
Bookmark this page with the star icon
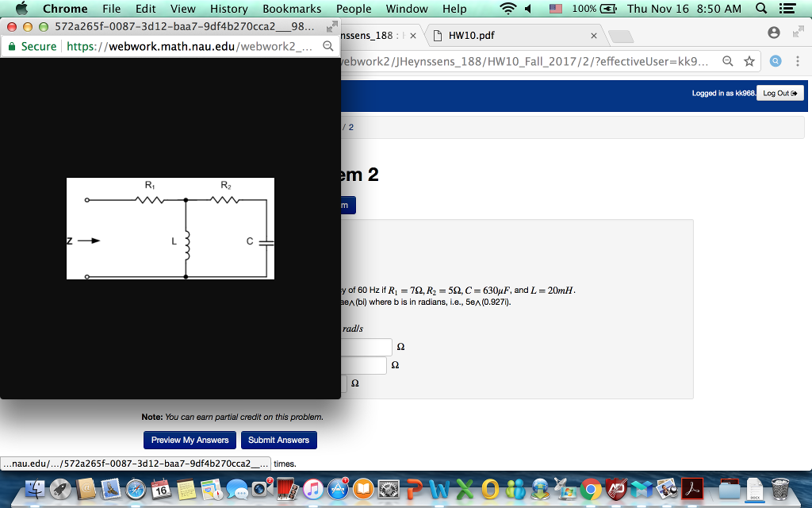point(749,61)
